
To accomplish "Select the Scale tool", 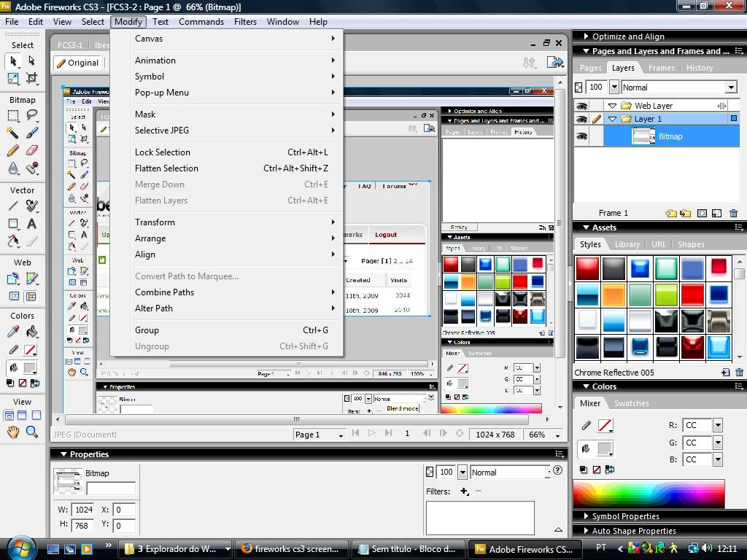I will point(13,78).
